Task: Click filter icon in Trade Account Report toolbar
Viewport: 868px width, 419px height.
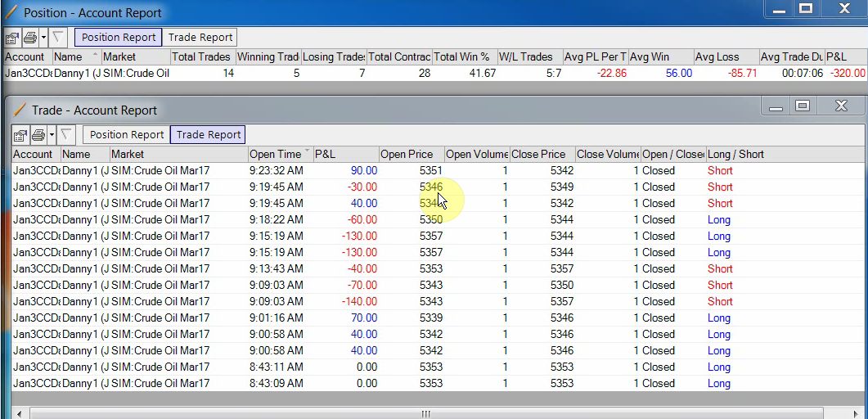Action: point(66,135)
